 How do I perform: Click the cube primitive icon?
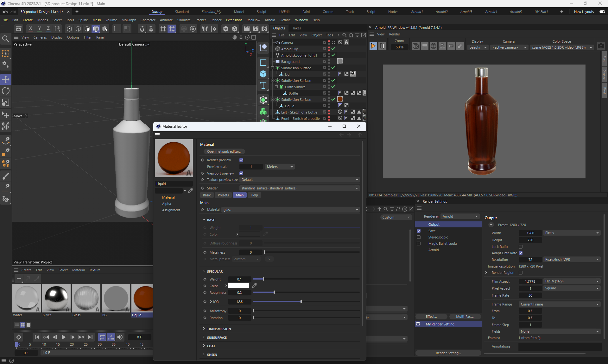pyautogui.click(x=263, y=74)
